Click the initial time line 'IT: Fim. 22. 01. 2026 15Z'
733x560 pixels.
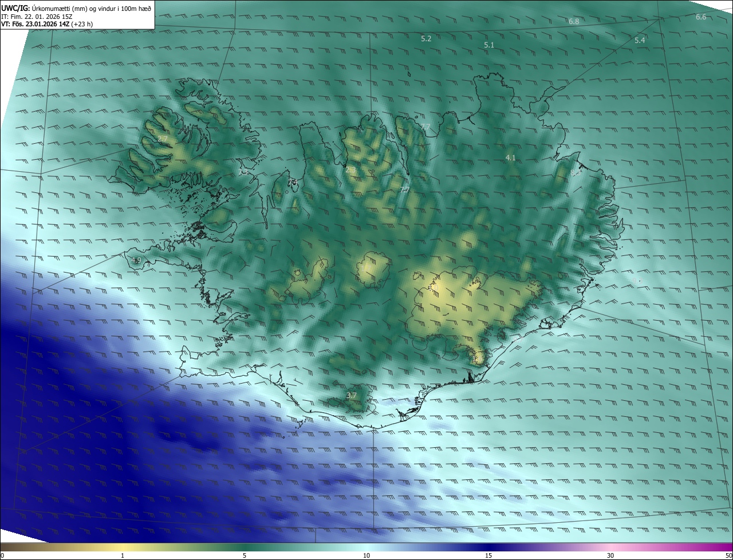(x=37, y=16)
